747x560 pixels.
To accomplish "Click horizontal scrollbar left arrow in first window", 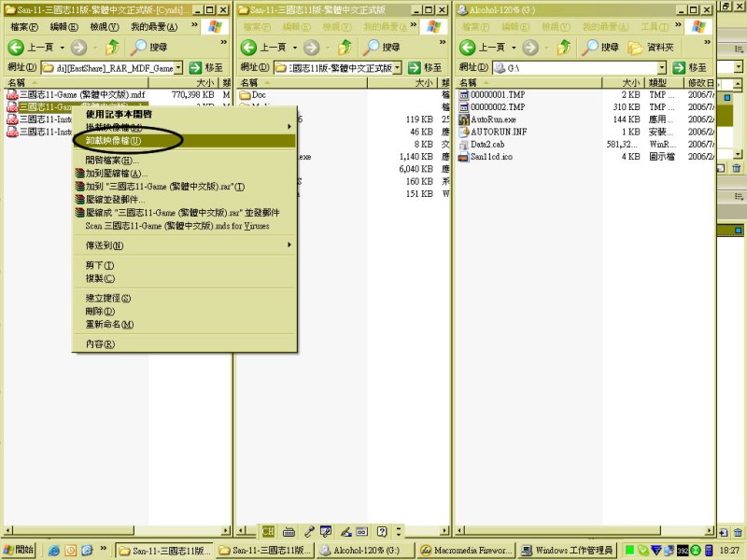I will pyautogui.click(x=8, y=530).
